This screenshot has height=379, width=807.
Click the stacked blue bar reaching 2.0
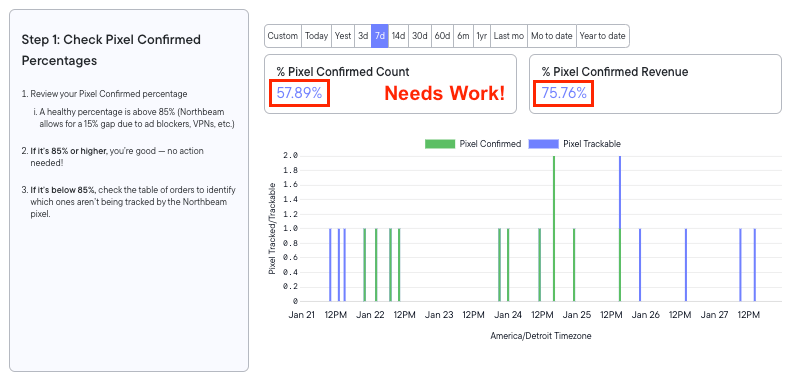click(620, 192)
